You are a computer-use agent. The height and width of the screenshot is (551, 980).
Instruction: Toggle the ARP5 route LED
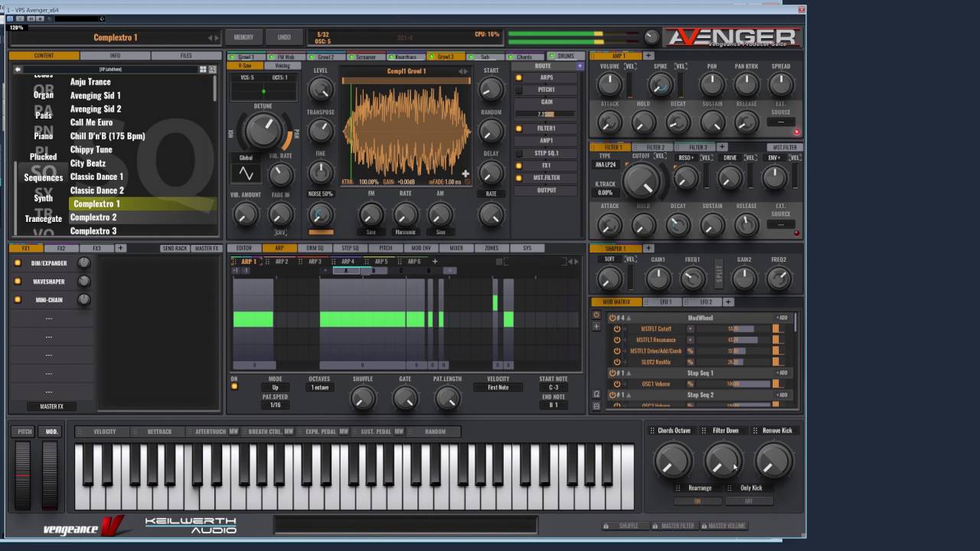point(518,77)
